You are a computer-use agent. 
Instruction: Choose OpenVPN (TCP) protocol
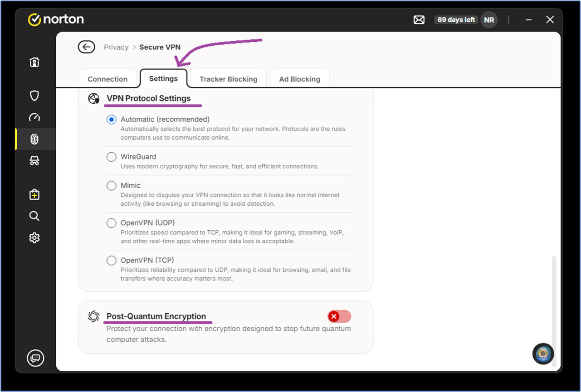112,260
